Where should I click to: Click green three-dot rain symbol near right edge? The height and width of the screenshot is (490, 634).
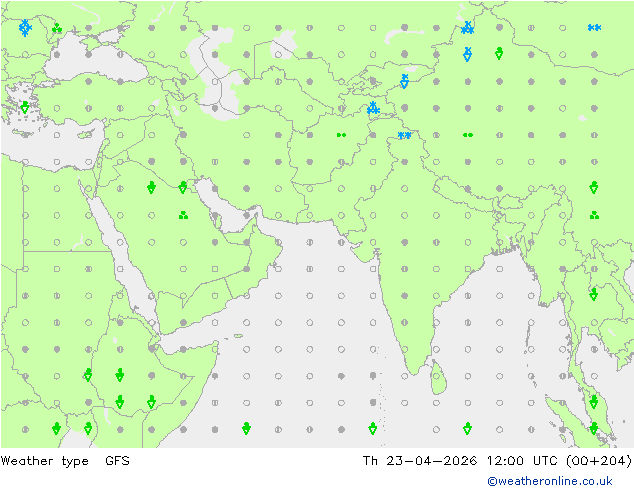click(594, 215)
